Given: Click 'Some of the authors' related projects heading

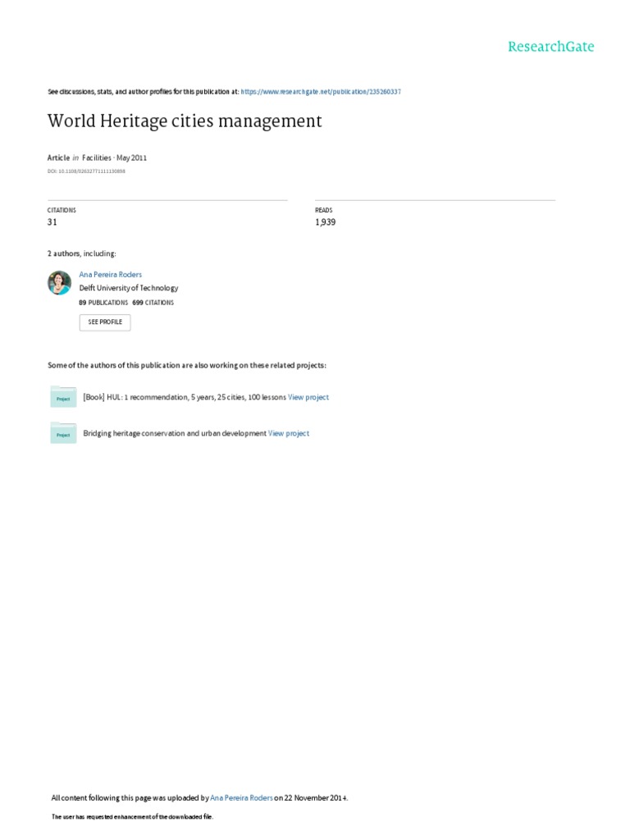Looking at the screenshot, I should pyautogui.click(x=187, y=365).
